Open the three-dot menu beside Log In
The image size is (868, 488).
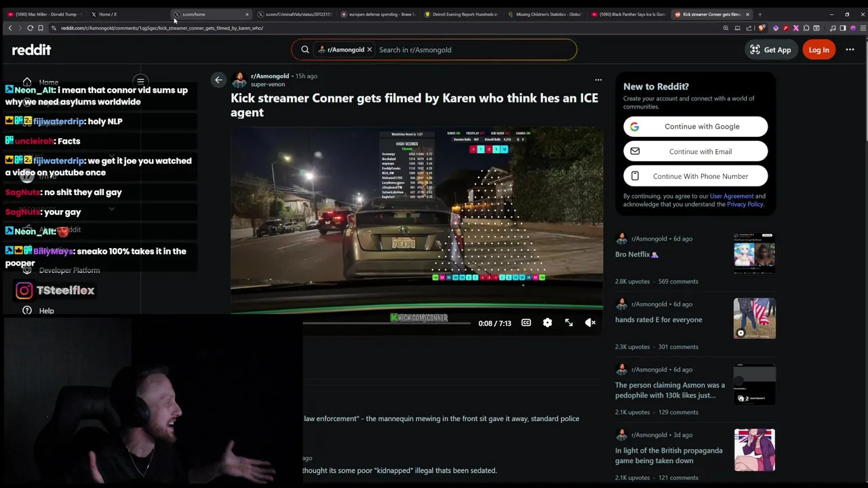coord(850,49)
